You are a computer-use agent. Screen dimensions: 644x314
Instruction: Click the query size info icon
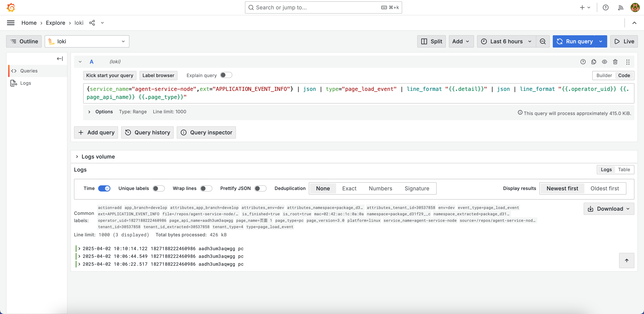(520, 113)
